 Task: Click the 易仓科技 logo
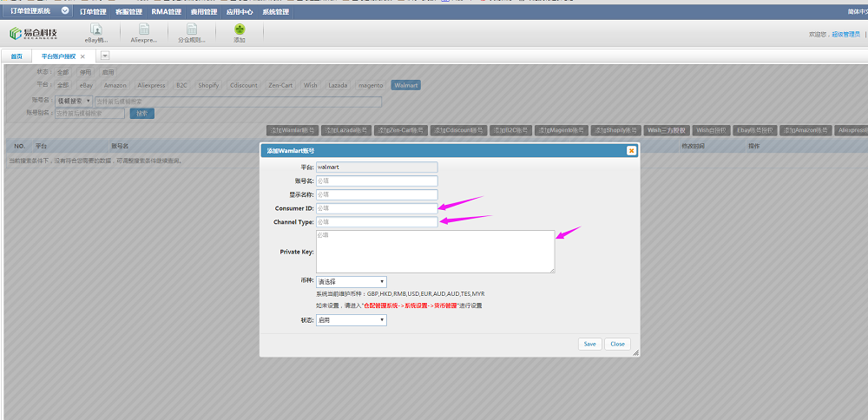pos(33,33)
